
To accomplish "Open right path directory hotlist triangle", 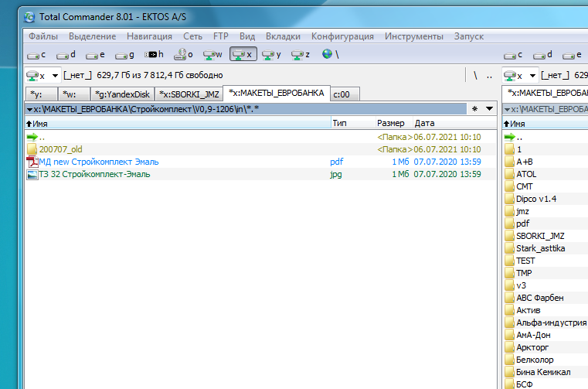I will [507, 110].
